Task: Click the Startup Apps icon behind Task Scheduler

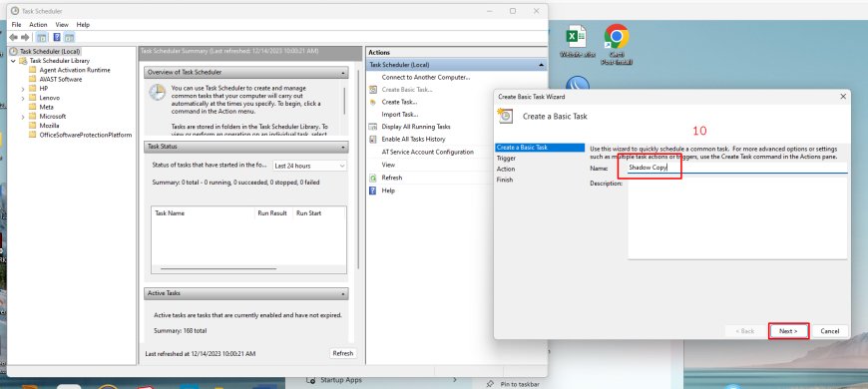Action: 312,380
